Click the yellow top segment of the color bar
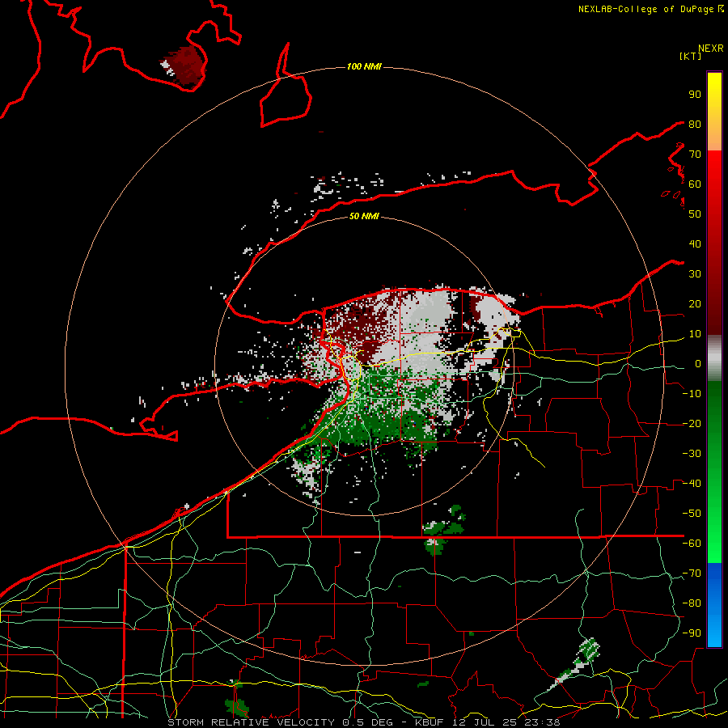 [714, 112]
